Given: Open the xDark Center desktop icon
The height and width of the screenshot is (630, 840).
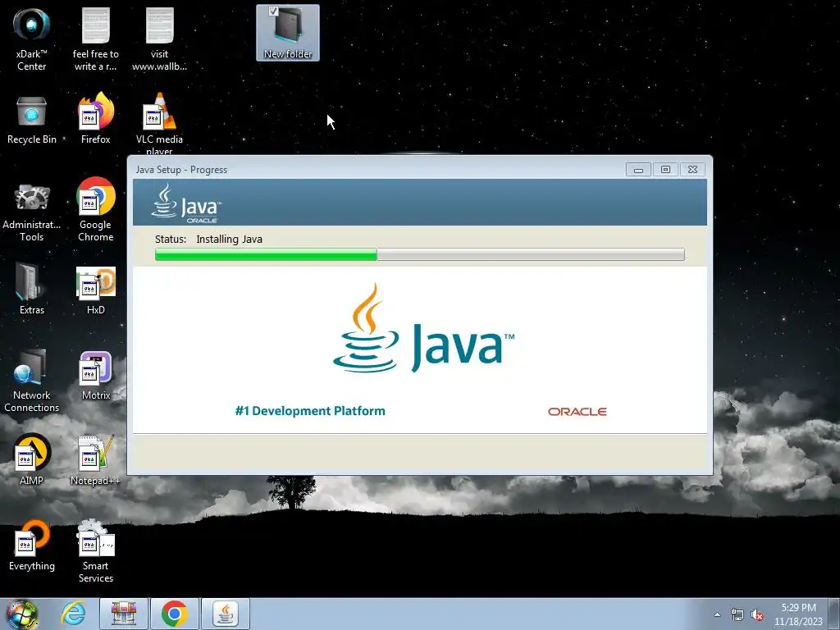Looking at the screenshot, I should [x=32, y=39].
